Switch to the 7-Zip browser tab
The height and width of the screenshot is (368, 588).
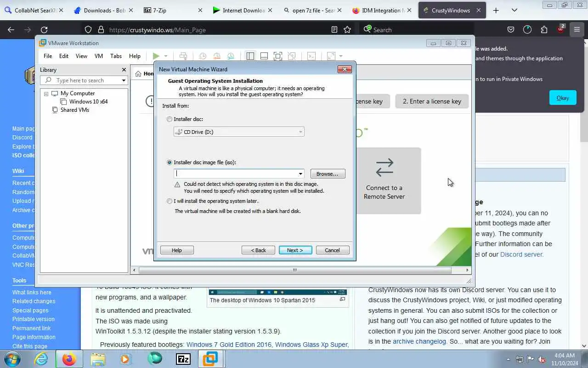tap(172, 10)
